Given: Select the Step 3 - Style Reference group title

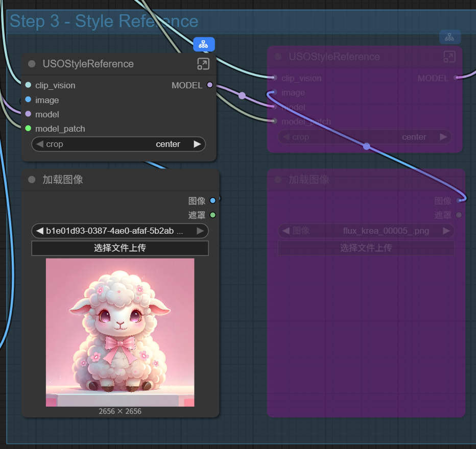Looking at the screenshot, I should (104, 21).
